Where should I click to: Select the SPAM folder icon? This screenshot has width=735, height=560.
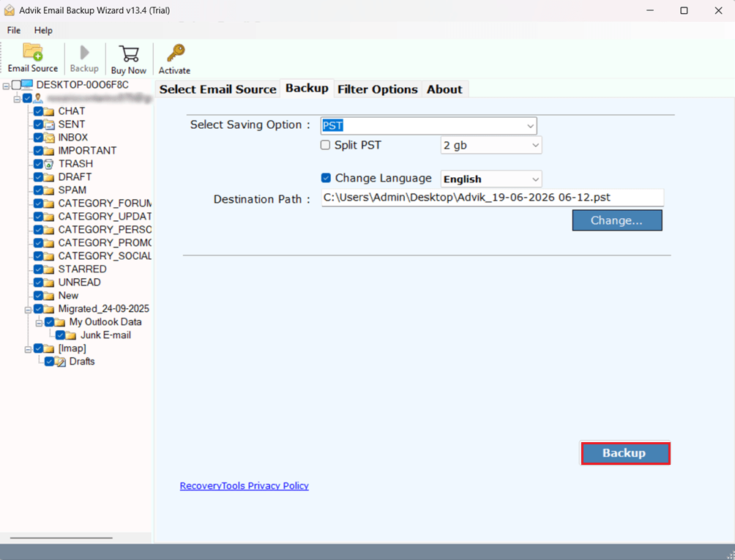tap(49, 190)
